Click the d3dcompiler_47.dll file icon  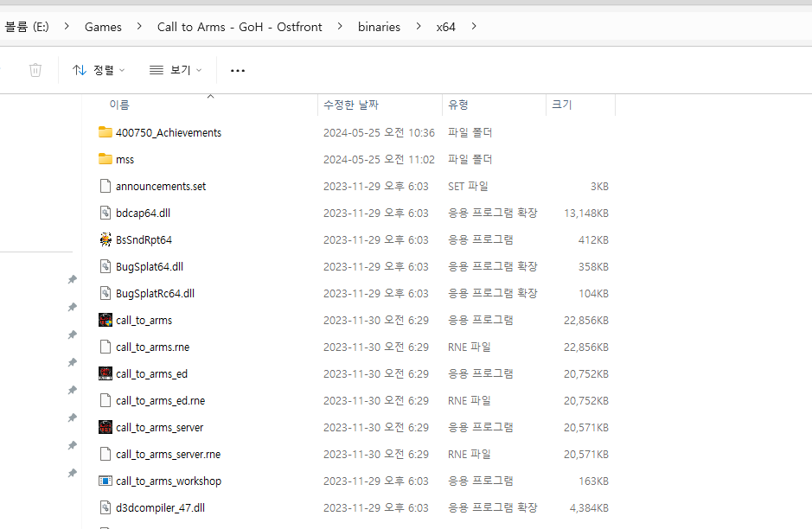click(x=105, y=507)
